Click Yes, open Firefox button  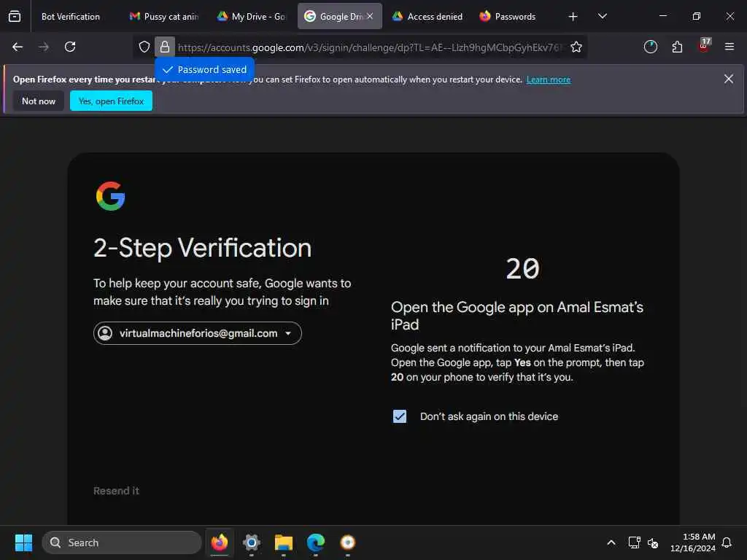click(111, 101)
